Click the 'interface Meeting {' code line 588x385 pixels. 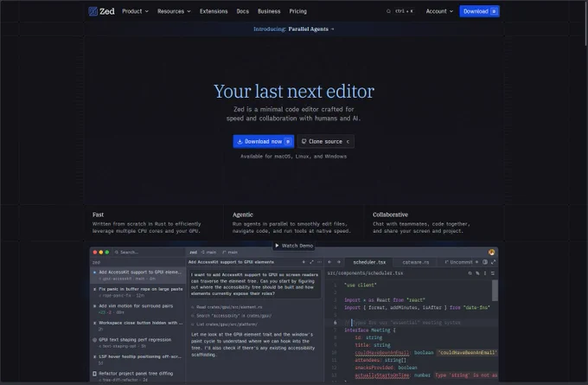pyautogui.click(x=370, y=330)
